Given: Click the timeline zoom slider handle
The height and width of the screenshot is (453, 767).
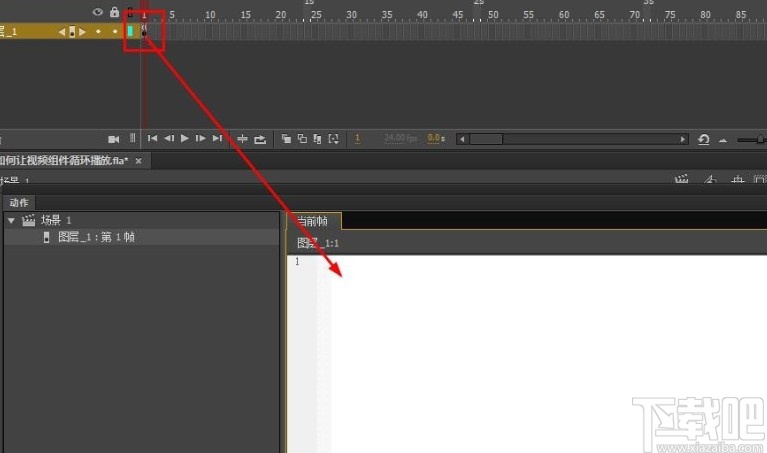Looking at the screenshot, I should tap(761, 139).
